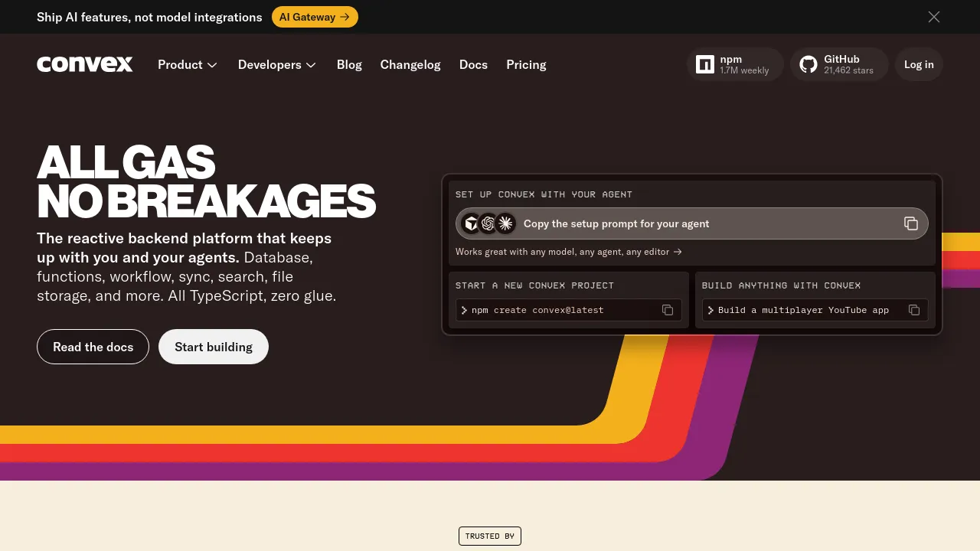The height and width of the screenshot is (551, 980).
Task: Click Start building button
Action: [x=214, y=347]
